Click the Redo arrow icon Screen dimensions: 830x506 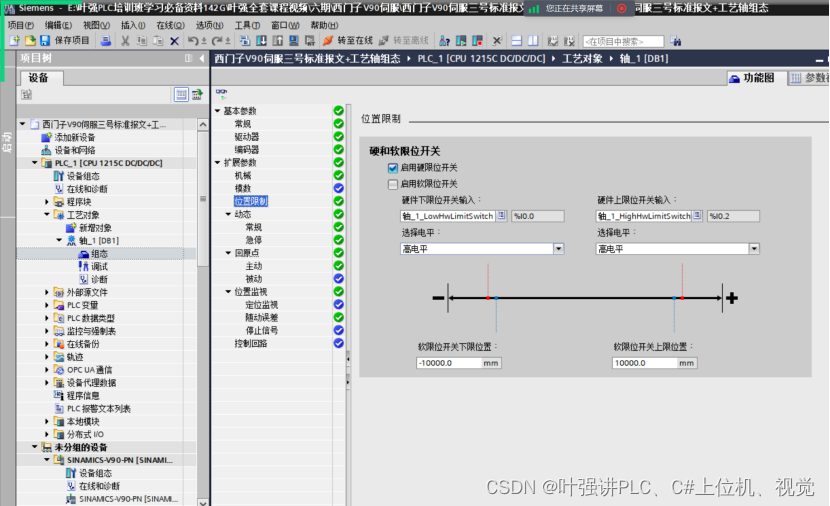tap(218, 41)
